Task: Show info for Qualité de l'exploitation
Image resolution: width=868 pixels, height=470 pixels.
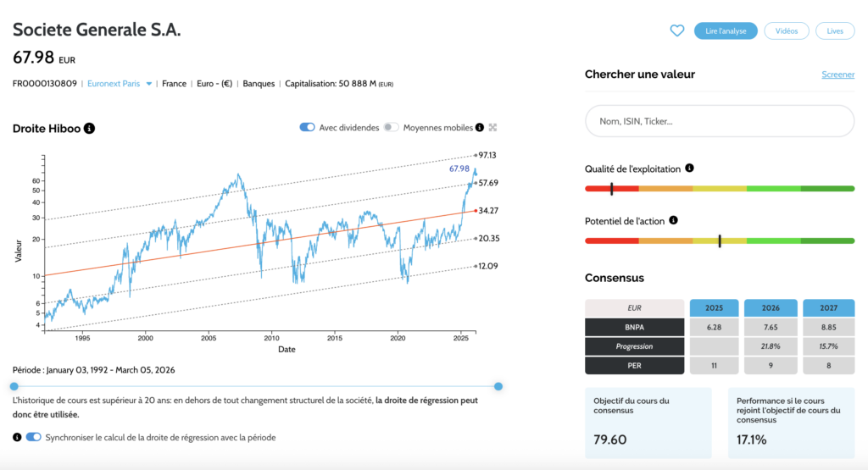Action: click(x=689, y=169)
